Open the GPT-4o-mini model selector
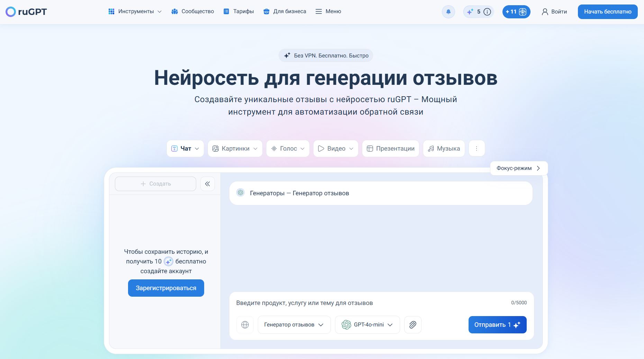Screen dimensions: 644x359 click(367, 325)
